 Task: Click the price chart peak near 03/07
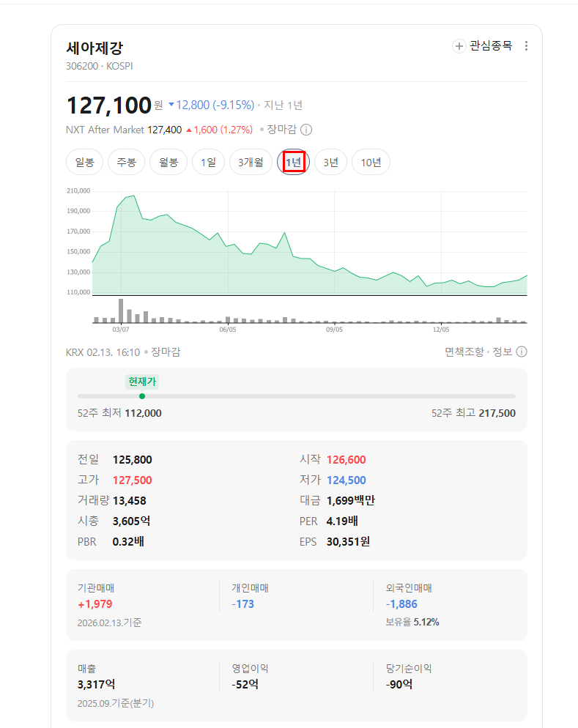[134, 196]
